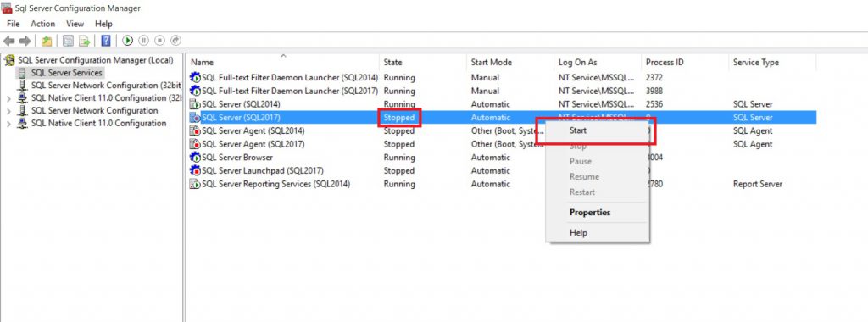Select the tree label SQL Server Network Configuration
Viewport: 868px width, 322px height.
click(x=95, y=111)
